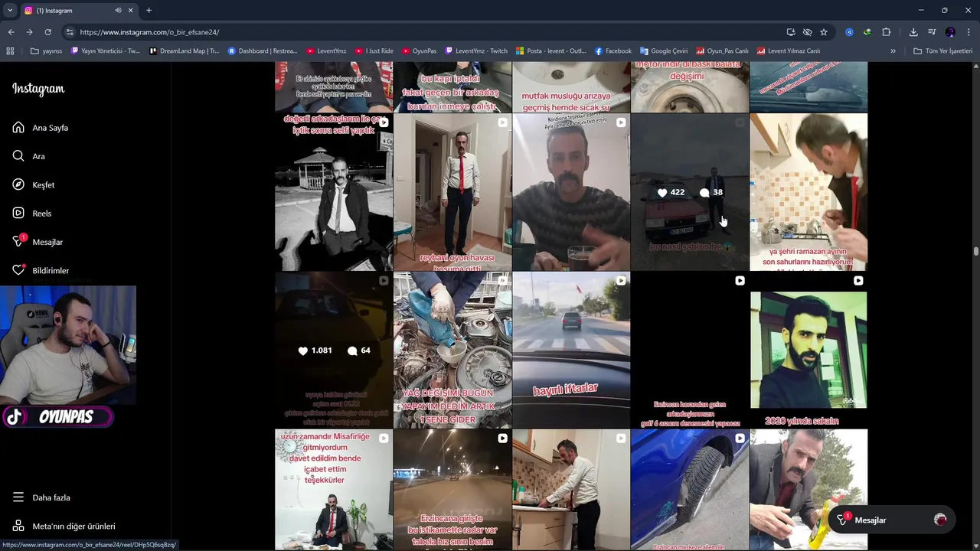Viewport: 980px width, 551px height.
Task: Open Mesajlar messenger icon in sidebar
Action: pos(18,242)
